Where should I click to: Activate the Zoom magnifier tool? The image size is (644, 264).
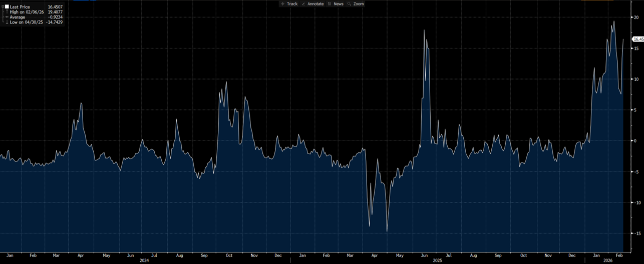coord(356,3)
